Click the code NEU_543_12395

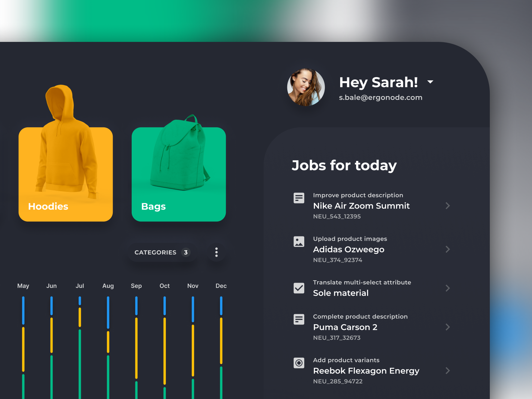pyautogui.click(x=337, y=216)
